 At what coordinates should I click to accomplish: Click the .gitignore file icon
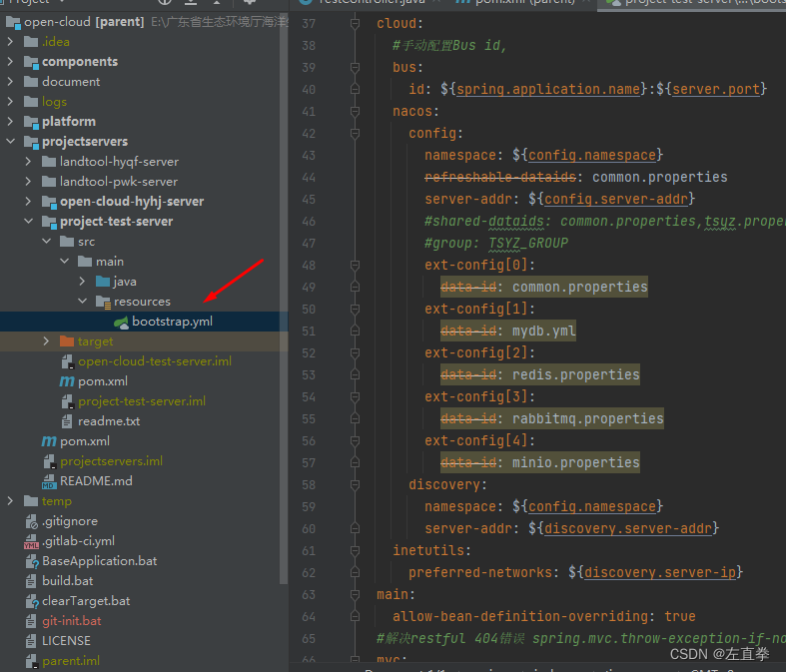coord(31,521)
